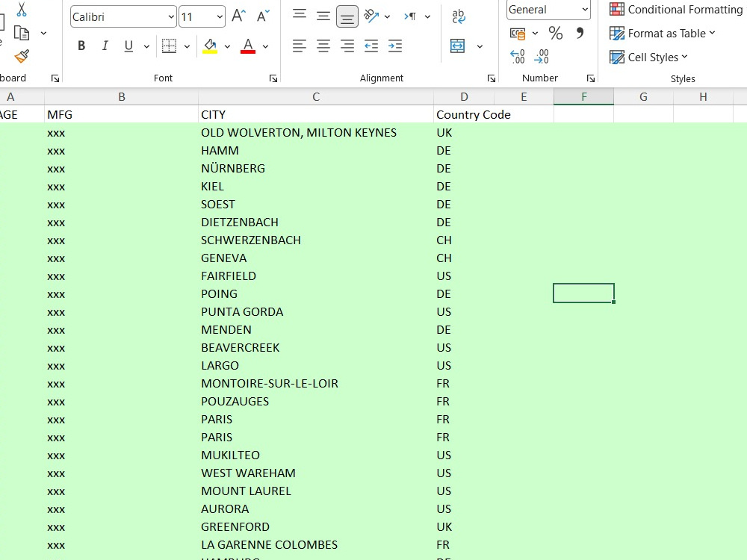This screenshot has width=747, height=560.
Task: Open the Merge & Center dropdown arrow
Action: [480, 46]
